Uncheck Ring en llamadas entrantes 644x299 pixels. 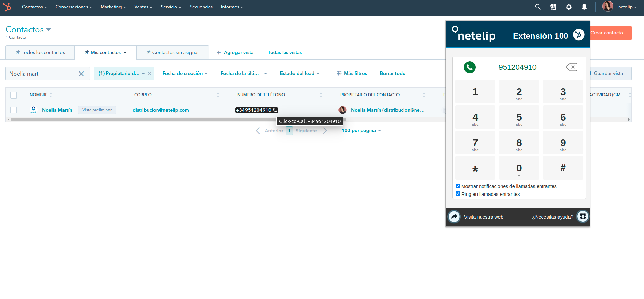click(458, 194)
